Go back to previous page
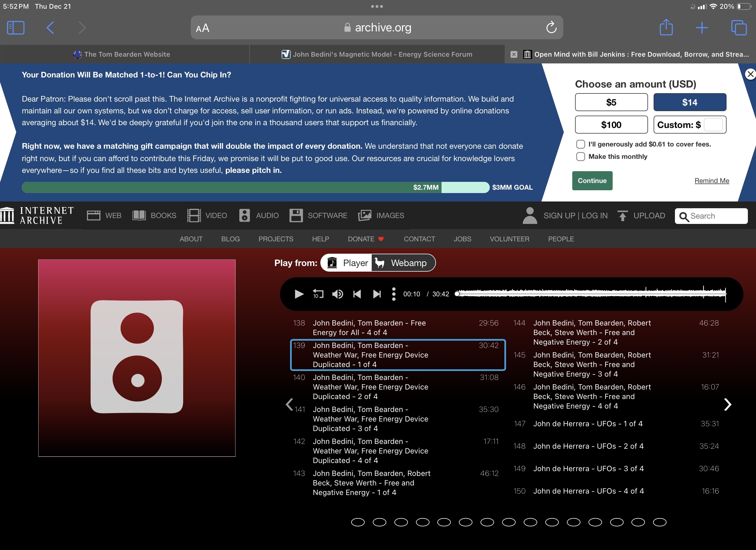The image size is (756, 550). click(x=50, y=28)
